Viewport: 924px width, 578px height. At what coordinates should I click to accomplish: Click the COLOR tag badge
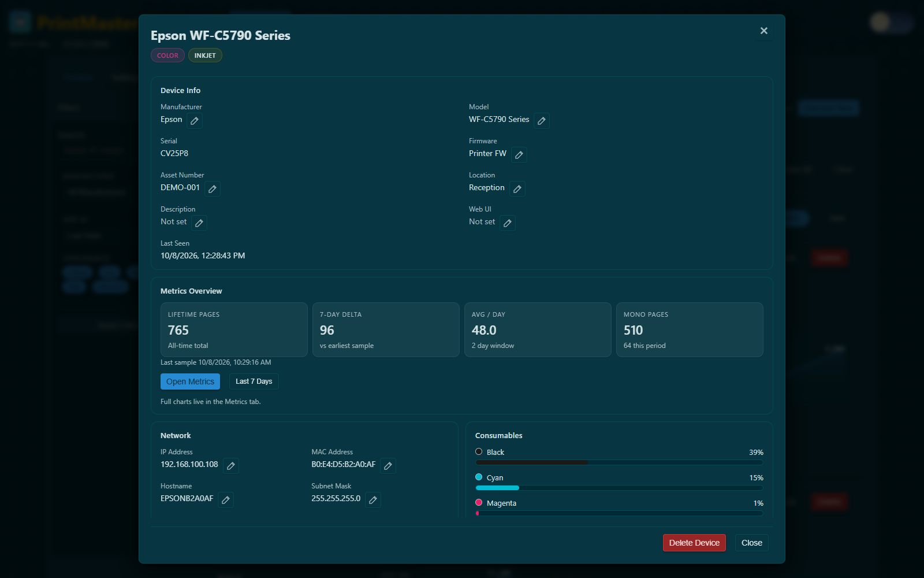[x=167, y=55]
